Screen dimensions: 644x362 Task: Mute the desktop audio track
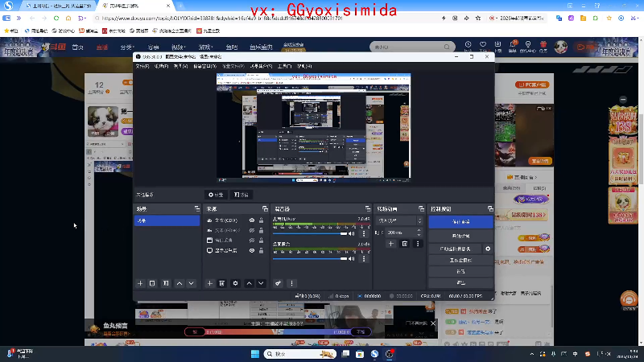[352, 259]
